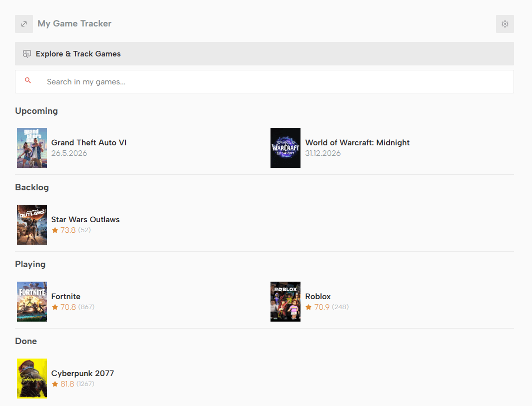Open the Fortnite cover thumbnail
532x406 pixels.
[x=32, y=302]
